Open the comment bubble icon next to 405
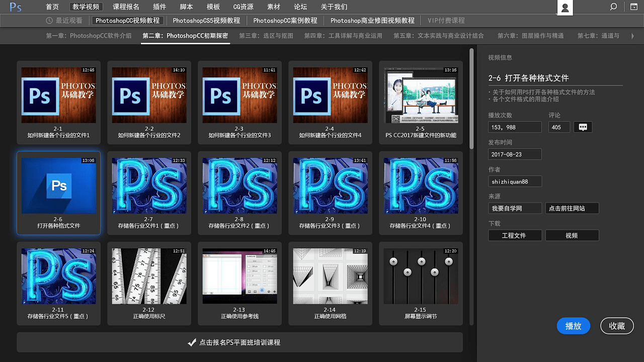Screen dimensions: 644x362 [583, 127]
